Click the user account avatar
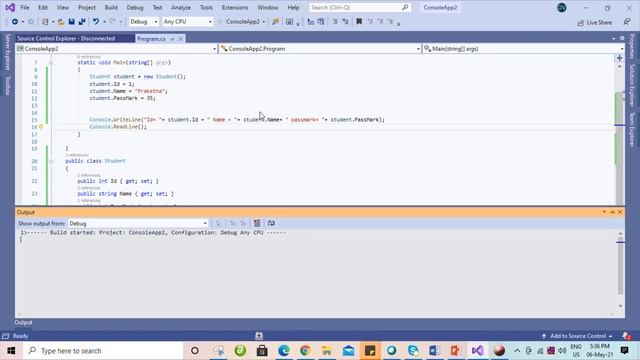 point(562,7)
